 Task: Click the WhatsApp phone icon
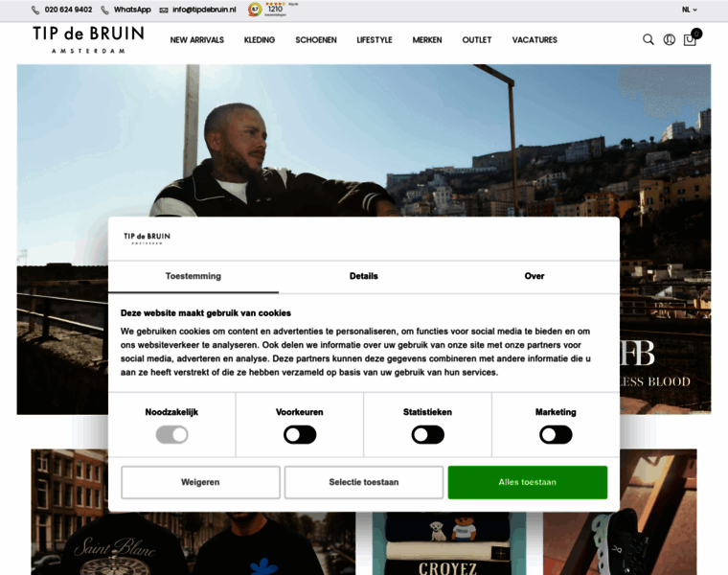click(105, 10)
